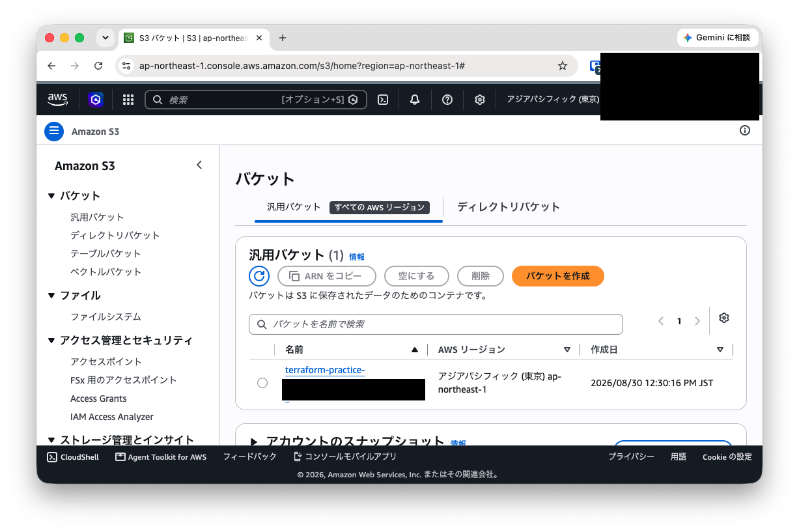
Task: Open the アジアパシフィック (東京) region selector
Action: pyautogui.click(x=553, y=100)
